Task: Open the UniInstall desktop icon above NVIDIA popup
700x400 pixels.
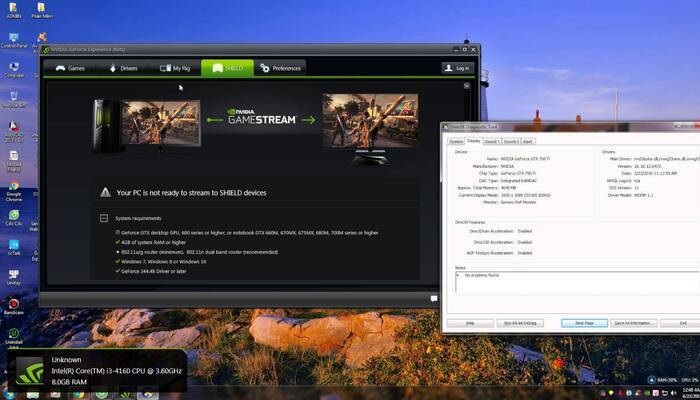Action: tap(14, 338)
